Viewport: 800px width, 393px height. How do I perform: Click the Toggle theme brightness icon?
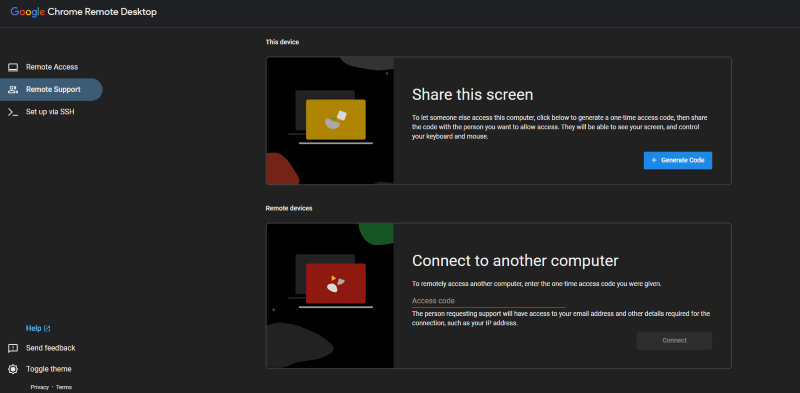(13, 369)
